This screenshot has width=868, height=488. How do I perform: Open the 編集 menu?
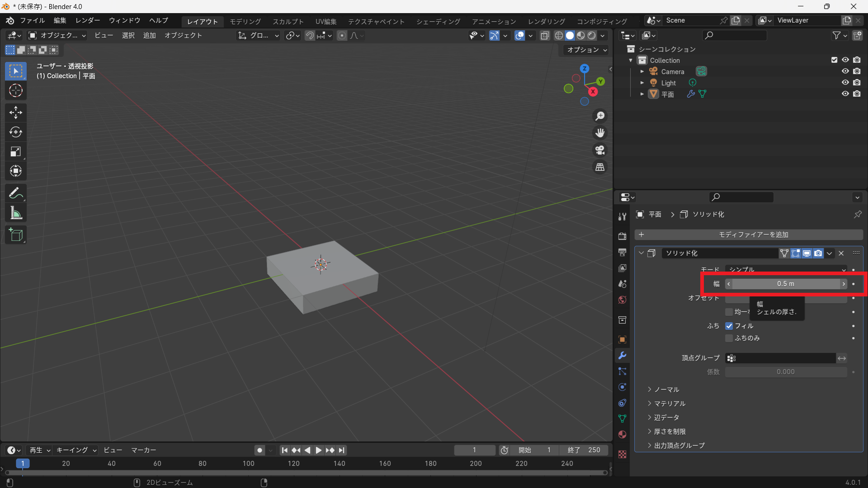[60, 20]
